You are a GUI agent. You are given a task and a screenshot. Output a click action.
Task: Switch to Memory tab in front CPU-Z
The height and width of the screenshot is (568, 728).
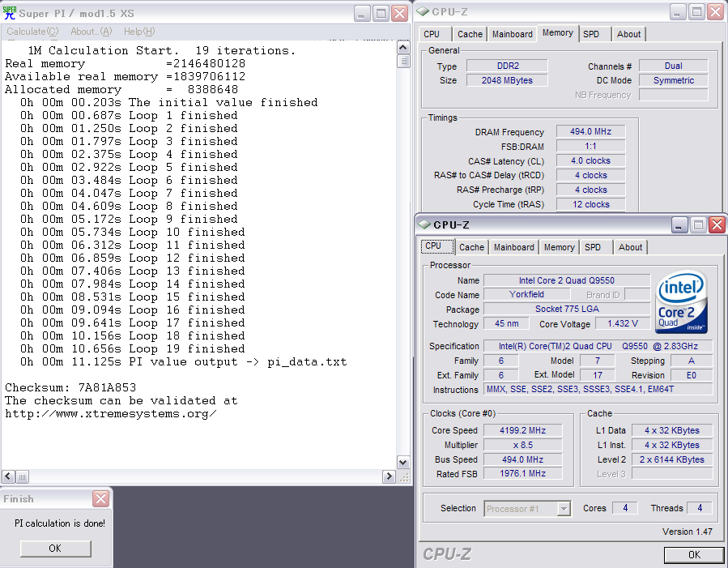(559, 247)
